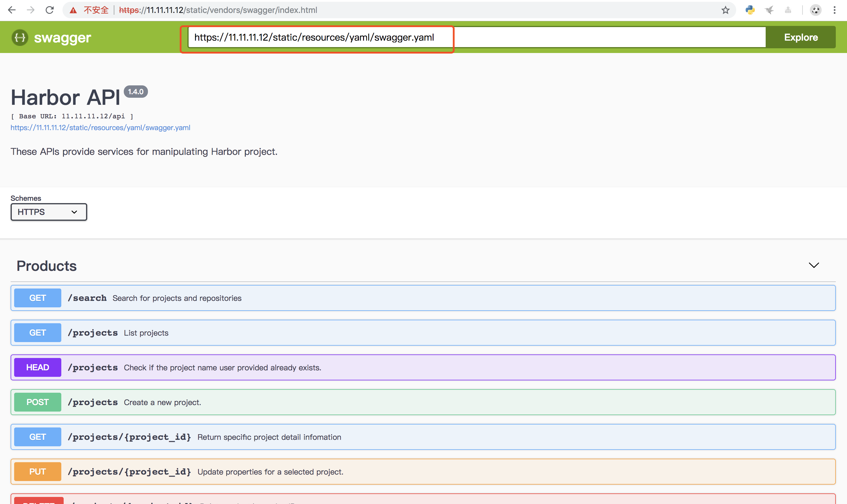Click the Swagger logo icon
The width and height of the screenshot is (847, 504).
click(x=19, y=37)
